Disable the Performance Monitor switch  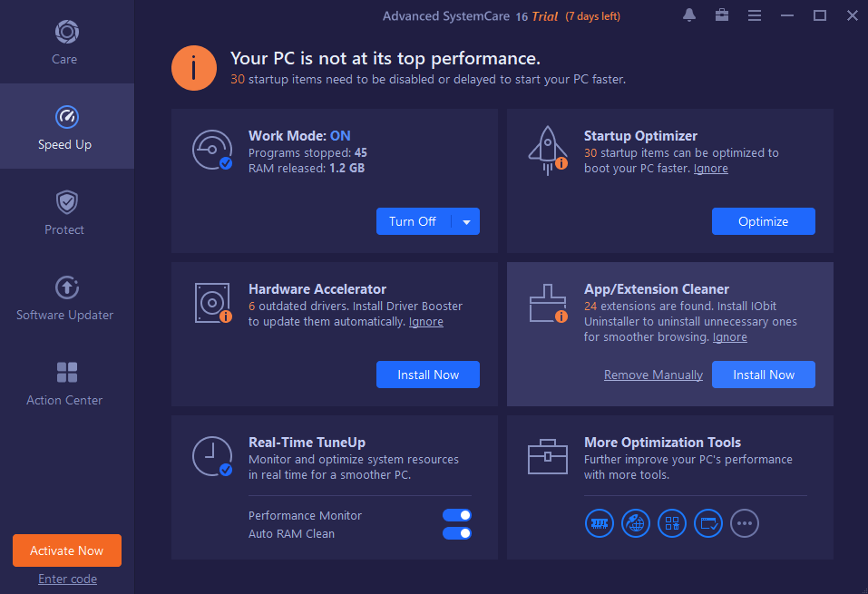tap(457, 515)
